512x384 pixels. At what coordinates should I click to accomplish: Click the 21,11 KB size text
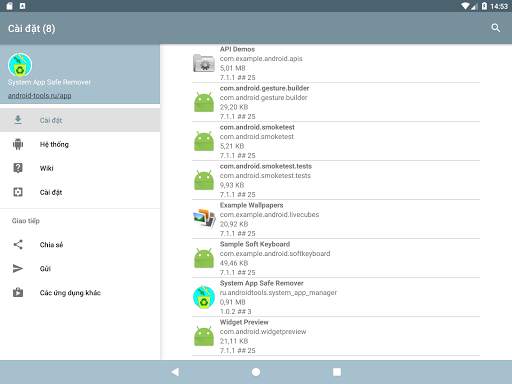(234, 341)
